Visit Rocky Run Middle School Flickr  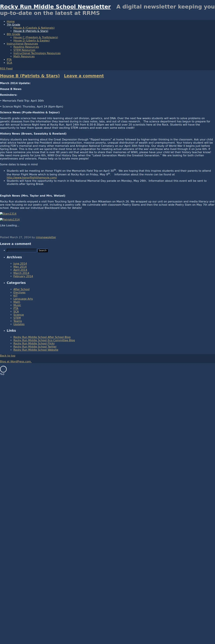34,344
